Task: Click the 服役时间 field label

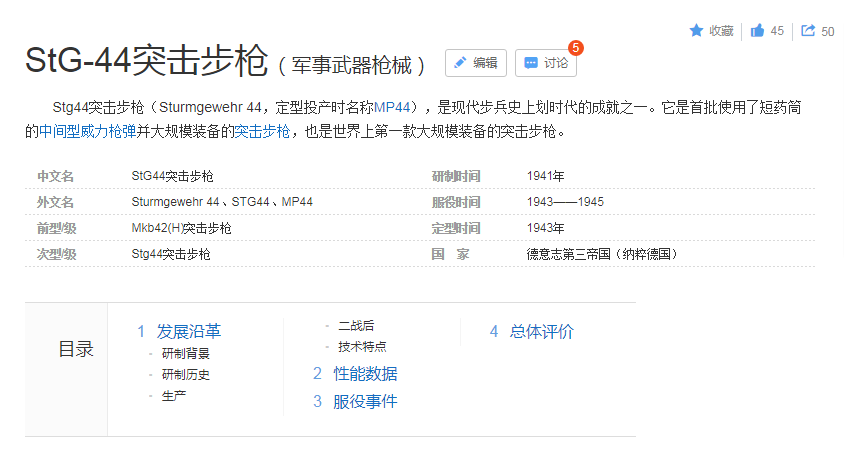Action: click(456, 202)
